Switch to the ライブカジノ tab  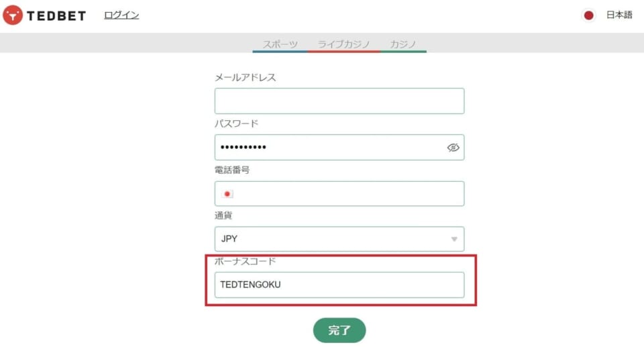343,44
